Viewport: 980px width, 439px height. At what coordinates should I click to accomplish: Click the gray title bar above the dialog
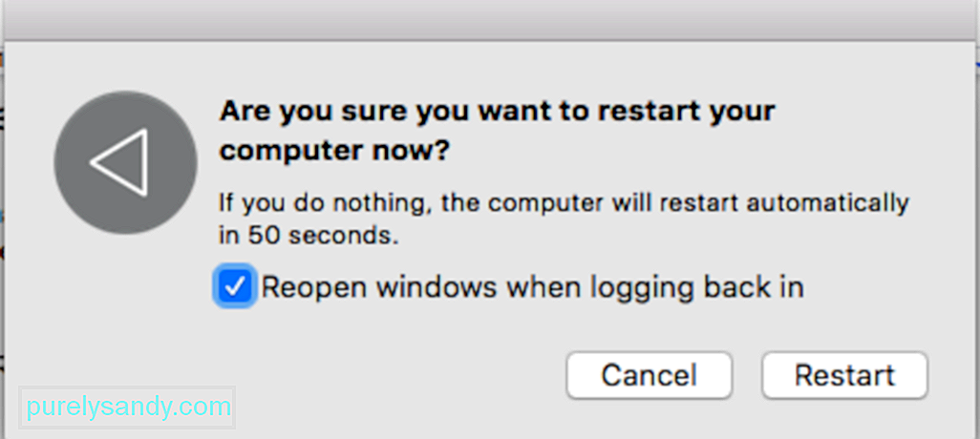pos(490,20)
